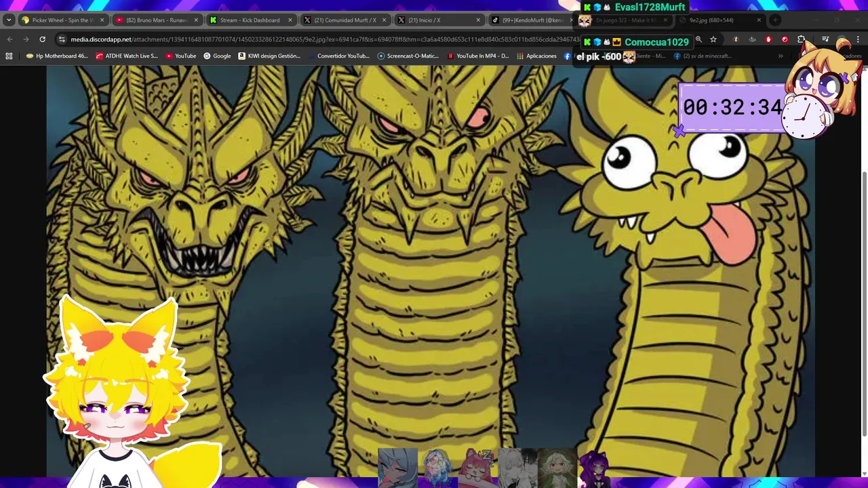Click the yellow fox-girl avatar overlay
Image resolution: width=868 pixels, height=488 pixels.
(x=129, y=393)
